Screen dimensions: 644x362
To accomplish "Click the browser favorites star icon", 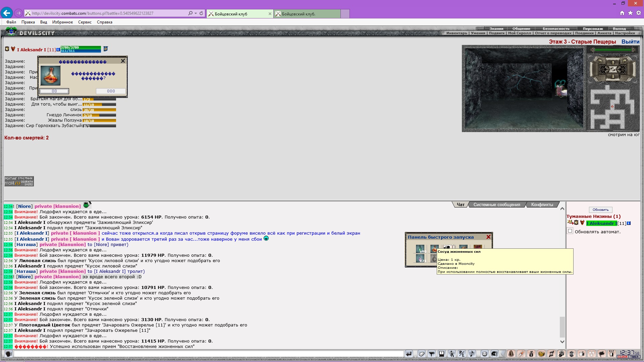I will [x=630, y=13].
